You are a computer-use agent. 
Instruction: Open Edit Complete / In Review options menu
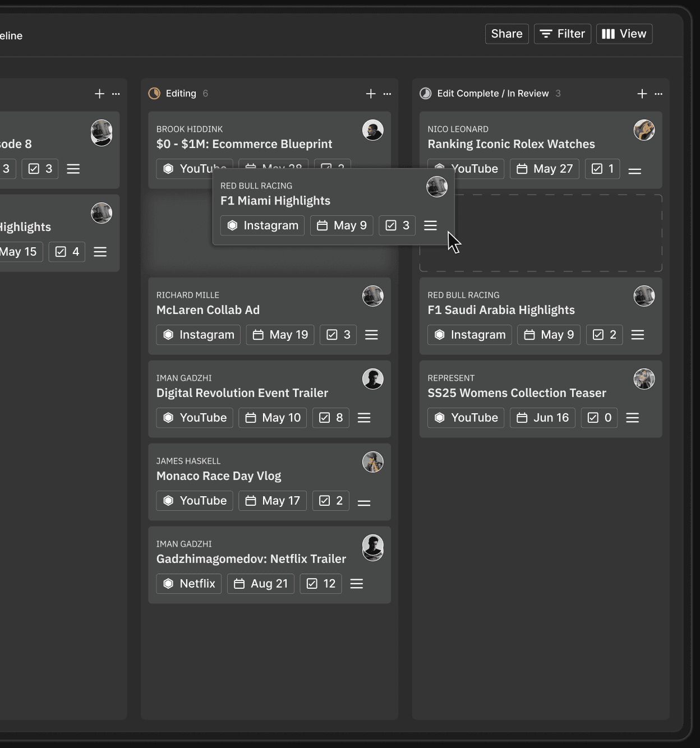[x=658, y=94]
